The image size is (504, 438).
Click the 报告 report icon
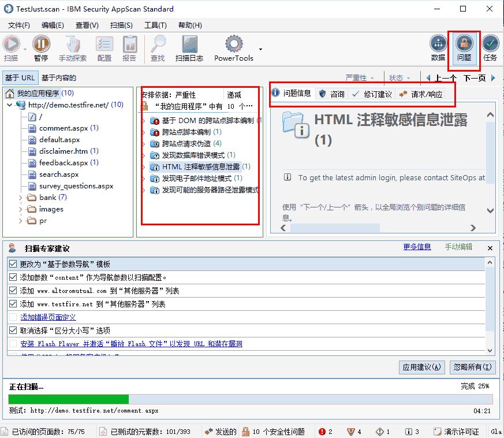[129, 44]
